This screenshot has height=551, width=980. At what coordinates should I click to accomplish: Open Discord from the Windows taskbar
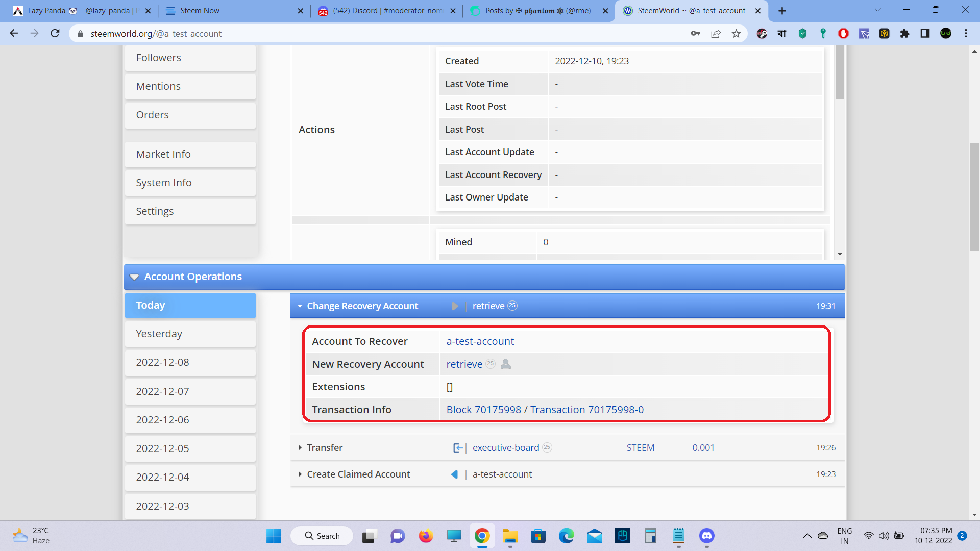point(706,536)
